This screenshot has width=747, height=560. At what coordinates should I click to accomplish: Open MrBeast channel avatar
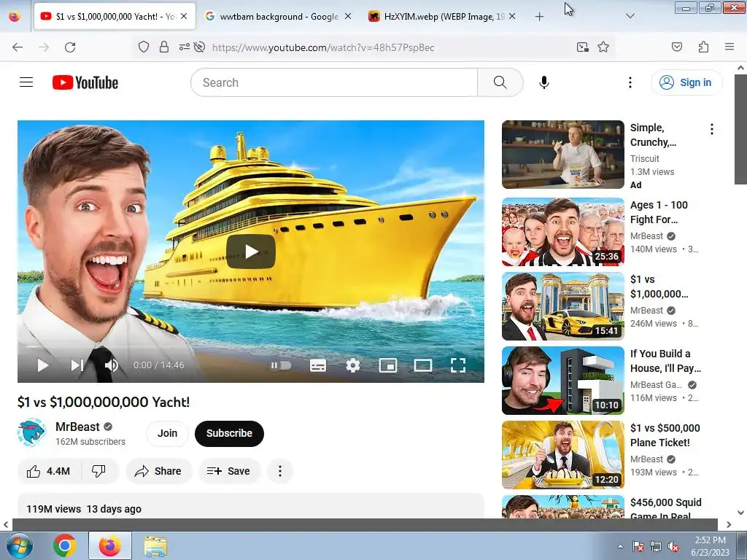point(31,433)
